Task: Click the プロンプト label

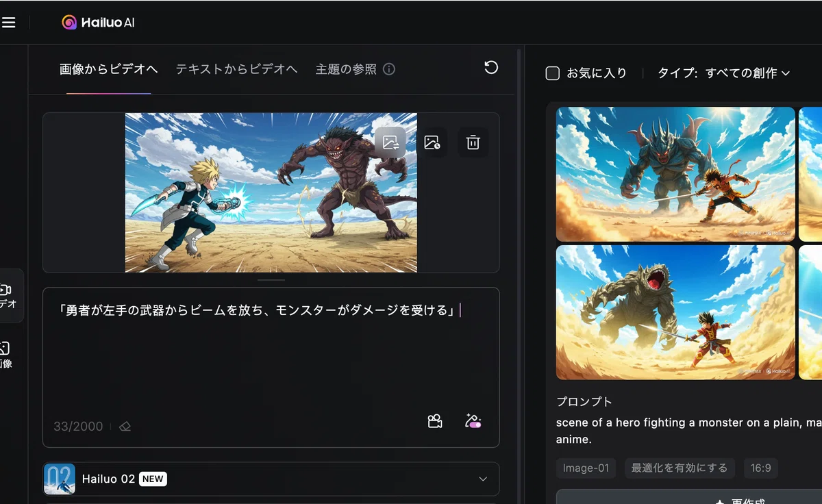Action: pyautogui.click(x=584, y=401)
